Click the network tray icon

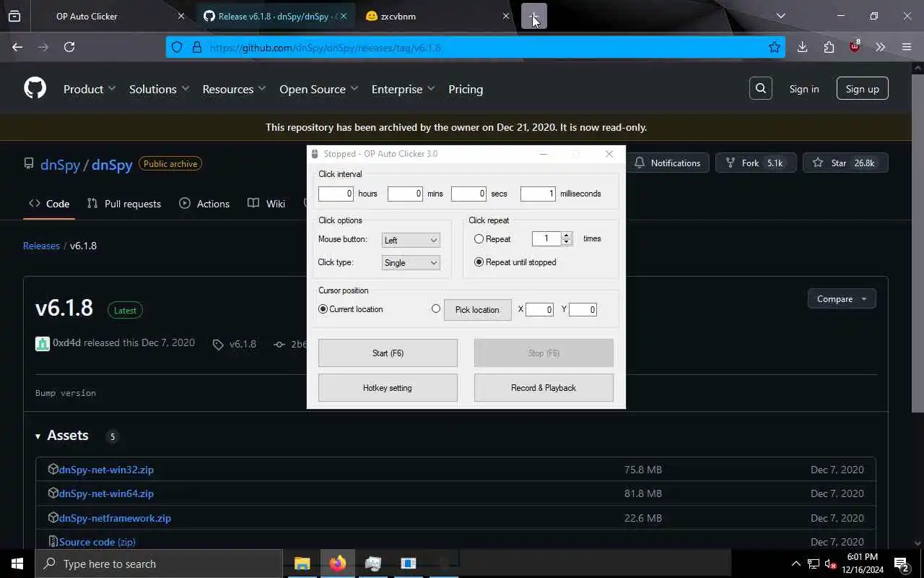(814, 564)
